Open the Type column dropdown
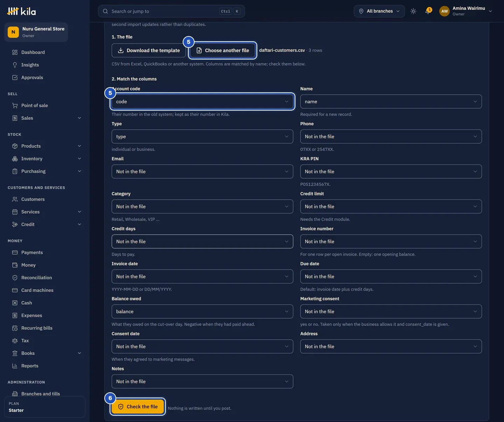This screenshot has width=504, height=422. [x=202, y=136]
